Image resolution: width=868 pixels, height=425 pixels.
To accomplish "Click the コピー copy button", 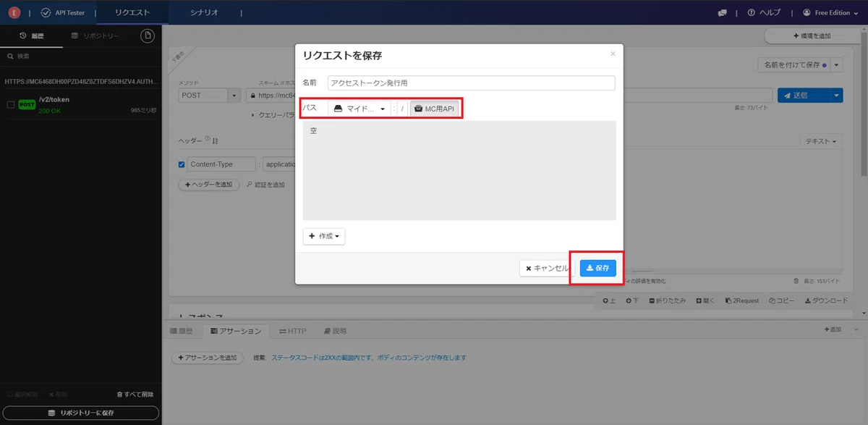I will click(782, 300).
